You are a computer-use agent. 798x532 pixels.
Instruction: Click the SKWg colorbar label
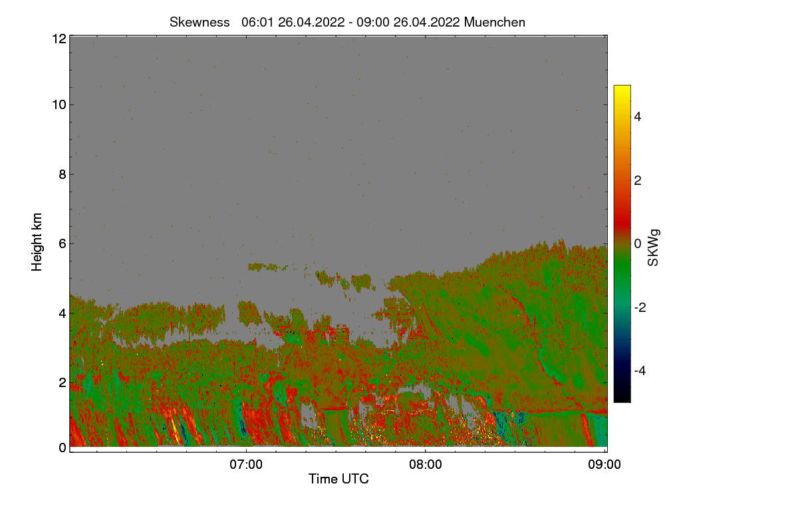[654, 247]
